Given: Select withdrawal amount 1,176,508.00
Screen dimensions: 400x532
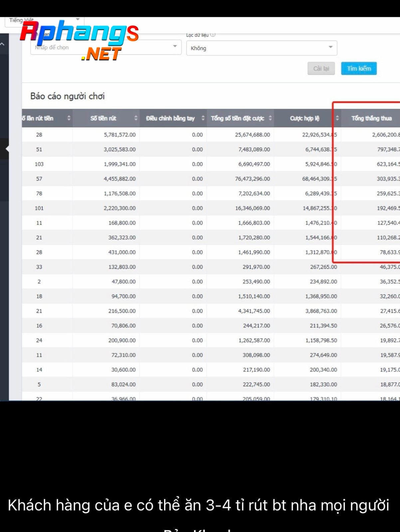Looking at the screenshot, I should click(119, 193).
